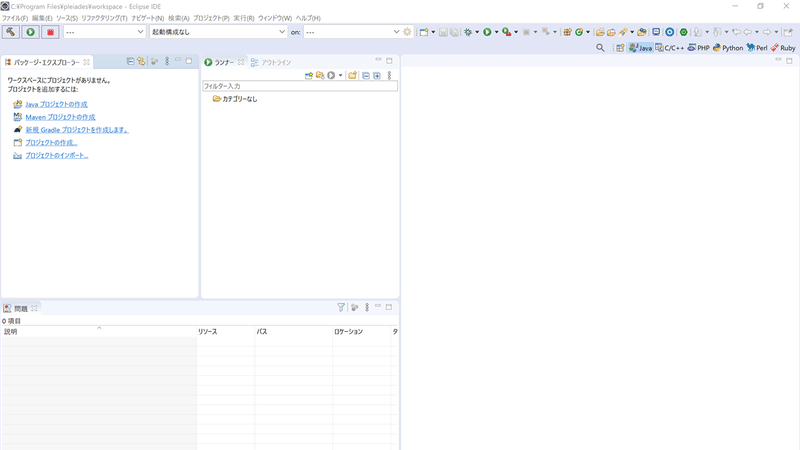
Task: Open the ソース(S) menu
Action: point(67,18)
